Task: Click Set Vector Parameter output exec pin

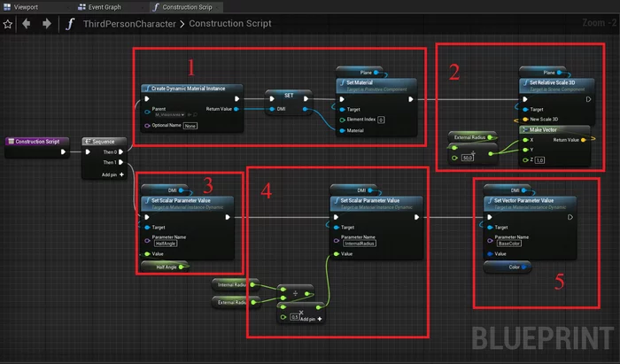Action: point(570,217)
